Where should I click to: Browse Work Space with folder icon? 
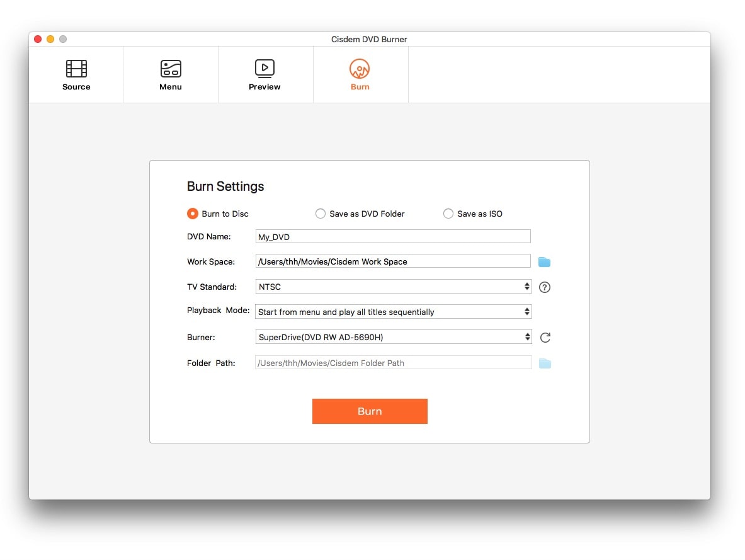[x=545, y=262]
